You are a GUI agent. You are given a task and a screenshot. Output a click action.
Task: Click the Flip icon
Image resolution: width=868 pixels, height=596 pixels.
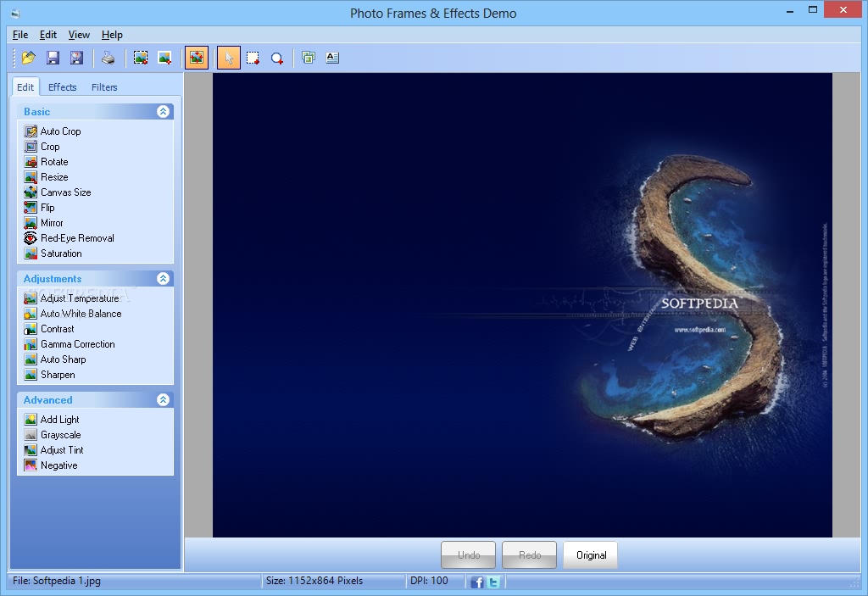point(31,208)
